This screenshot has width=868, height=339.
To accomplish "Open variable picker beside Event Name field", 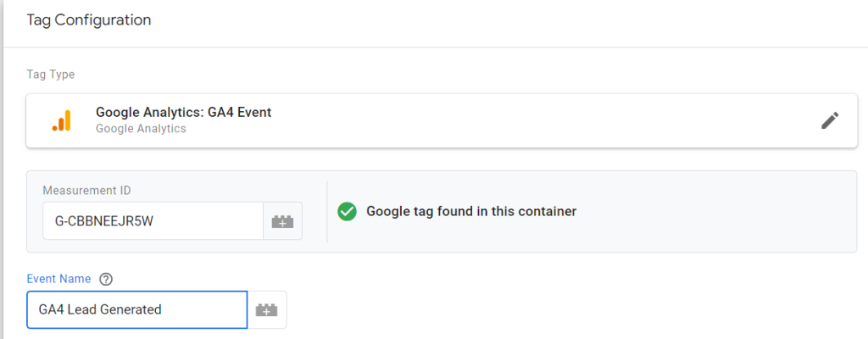I will point(267,310).
